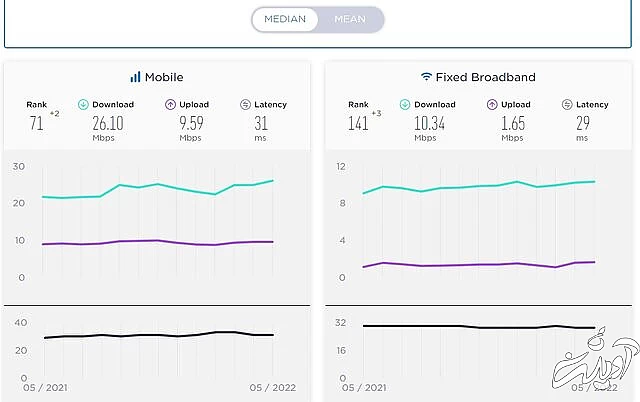Click the Fixed Broadband wifi icon
Viewport: 640px width, 402px height.
pyautogui.click(x=426, y=77)
